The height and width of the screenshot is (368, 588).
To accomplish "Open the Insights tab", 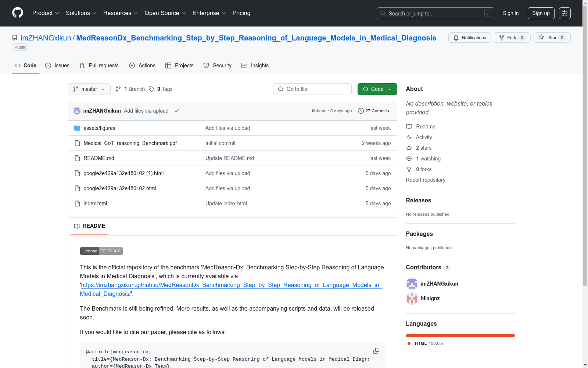I will coord(255,66).
